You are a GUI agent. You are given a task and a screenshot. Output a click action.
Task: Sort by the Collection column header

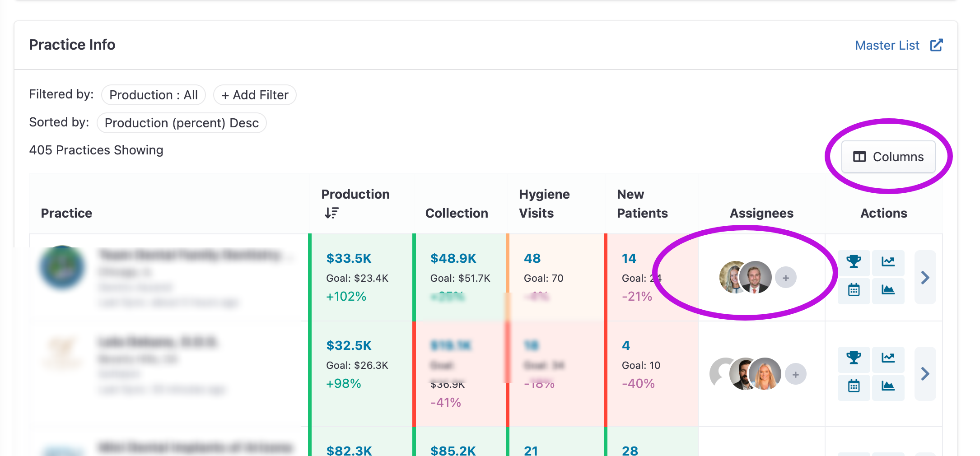coord(457,213)
